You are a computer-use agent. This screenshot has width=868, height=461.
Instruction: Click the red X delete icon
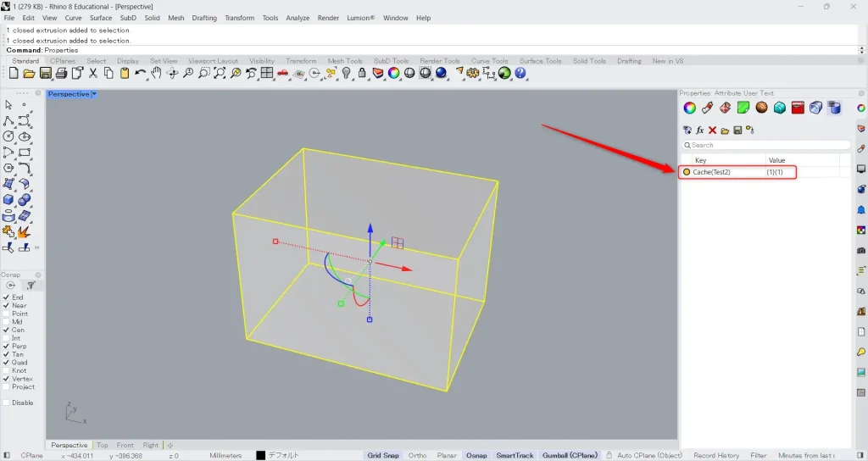tap(712, 131)
